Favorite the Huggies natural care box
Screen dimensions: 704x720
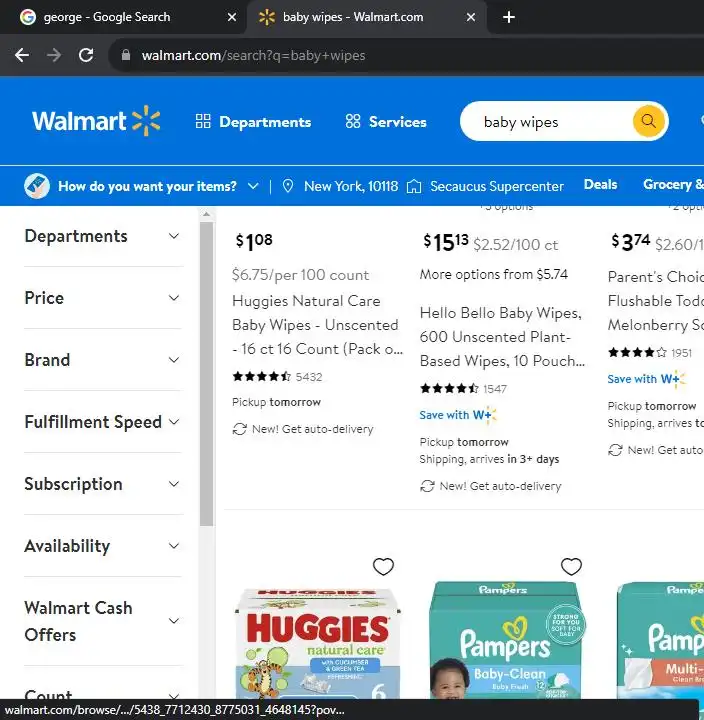click(383, 567)
